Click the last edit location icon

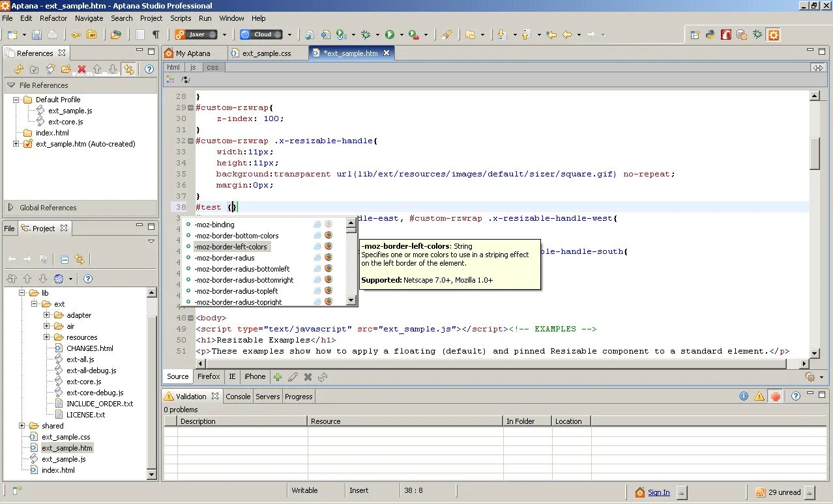tap(551, 35)
